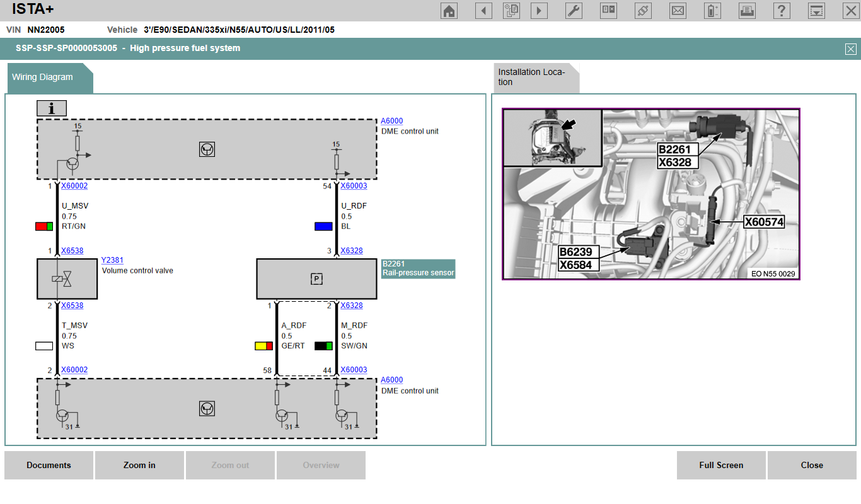Click the info 'i' button in diagram
Screen dimensions: 861x504
pos(52,108)
